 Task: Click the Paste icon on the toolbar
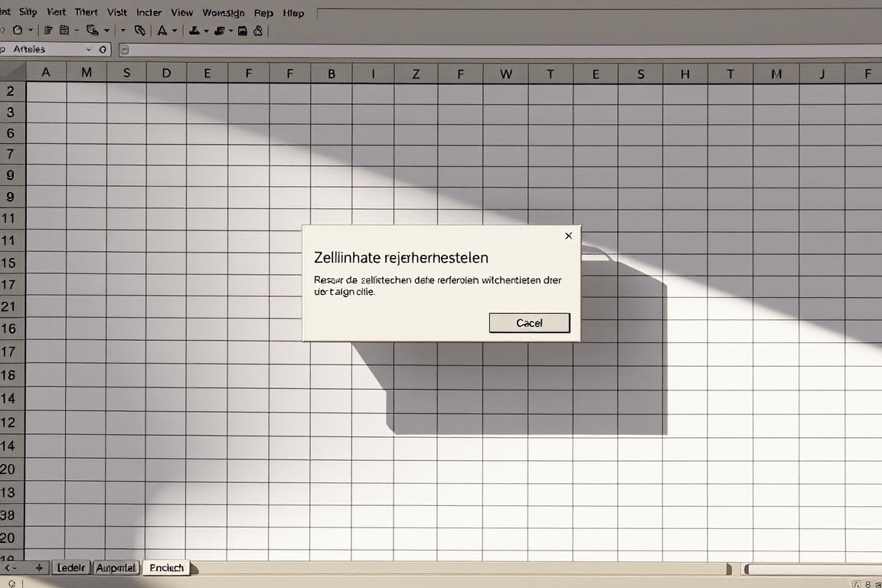63,31
